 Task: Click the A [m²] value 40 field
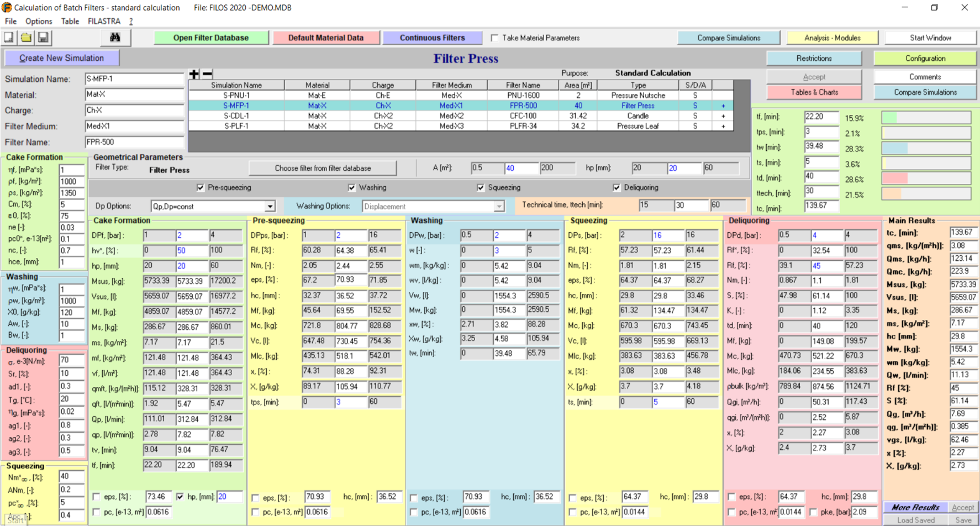pyautogui.click(x=521, y=168)
